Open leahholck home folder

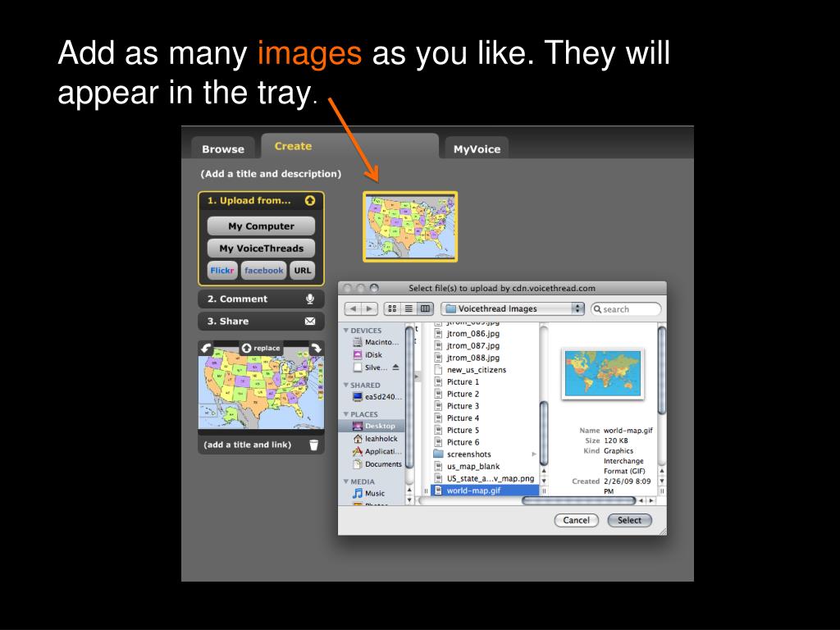click(374, 439)
